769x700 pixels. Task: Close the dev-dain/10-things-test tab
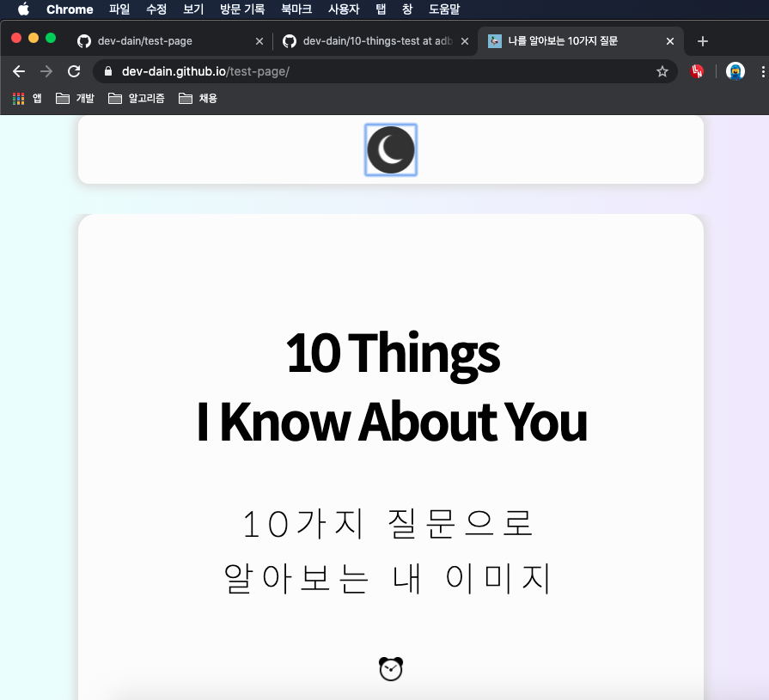(465, 42)
